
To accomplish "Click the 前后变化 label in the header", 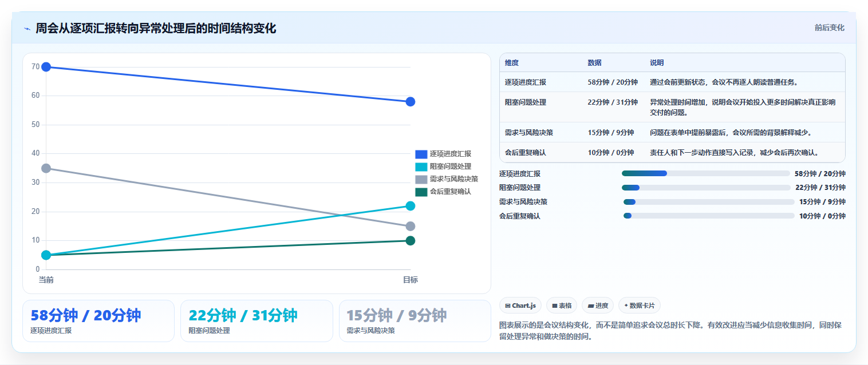I will click(830, 27).
